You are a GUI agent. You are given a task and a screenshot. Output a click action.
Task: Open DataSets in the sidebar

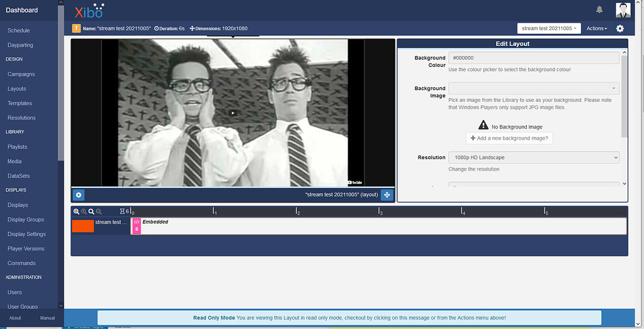click(x=18, y=176)
